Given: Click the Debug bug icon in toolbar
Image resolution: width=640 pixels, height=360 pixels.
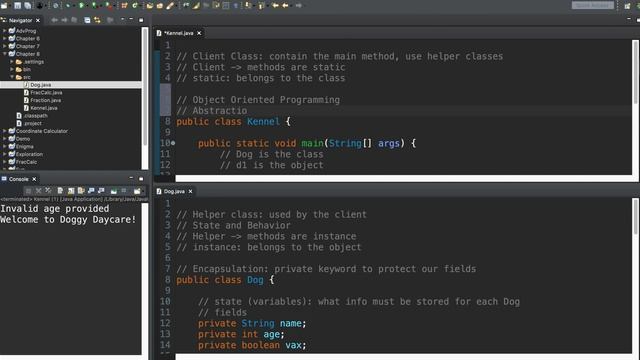Looking at the screenshot, I should coord(68,6).
